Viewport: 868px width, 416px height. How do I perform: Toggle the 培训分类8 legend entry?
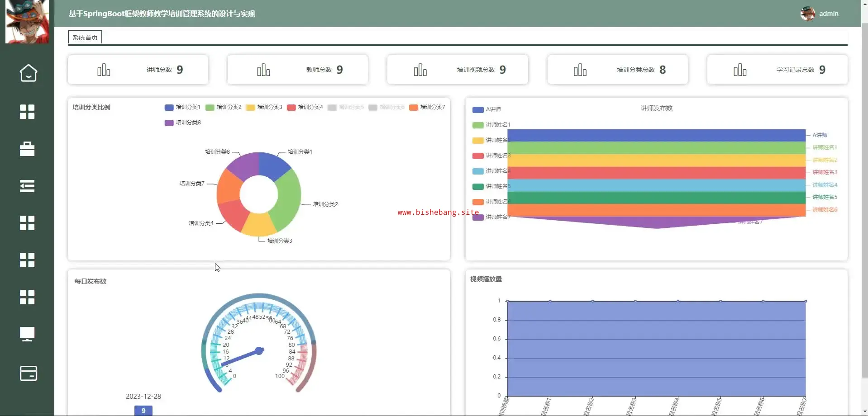pos(182,123)
